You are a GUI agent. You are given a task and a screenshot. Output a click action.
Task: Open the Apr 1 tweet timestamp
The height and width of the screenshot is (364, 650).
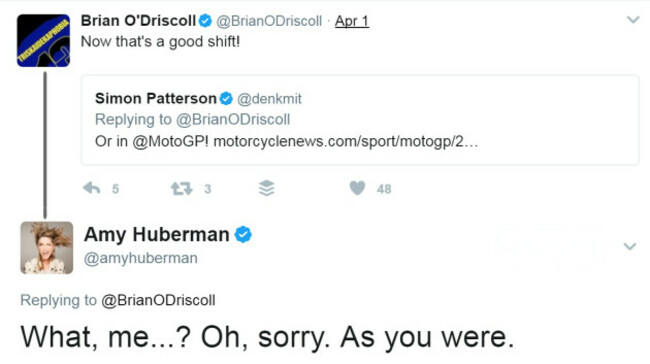(352, 21)
